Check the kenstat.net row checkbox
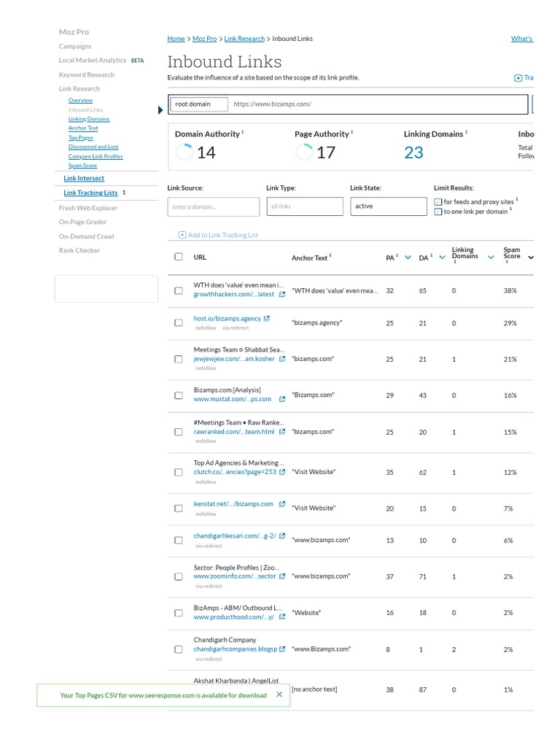 coord(179,508)
